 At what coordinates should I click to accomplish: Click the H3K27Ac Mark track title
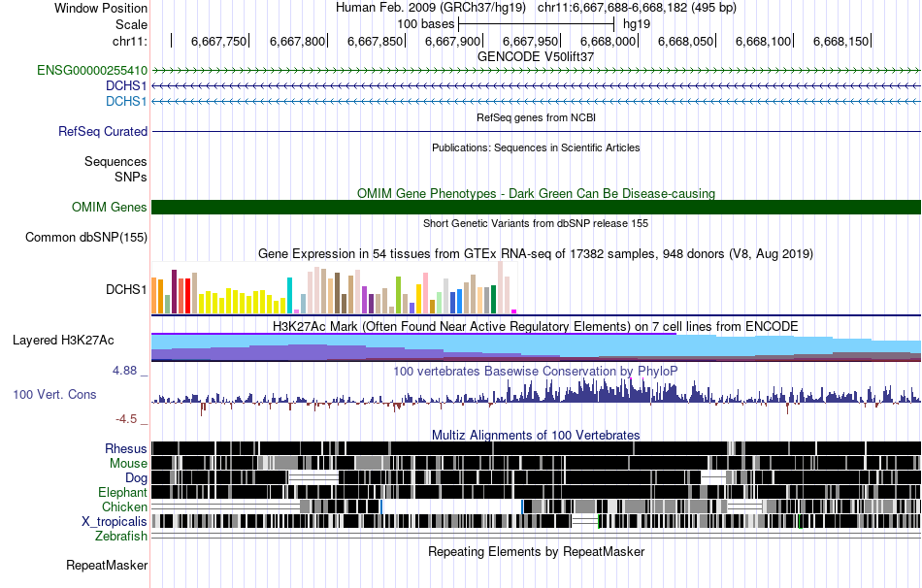[x=536, y=326]
